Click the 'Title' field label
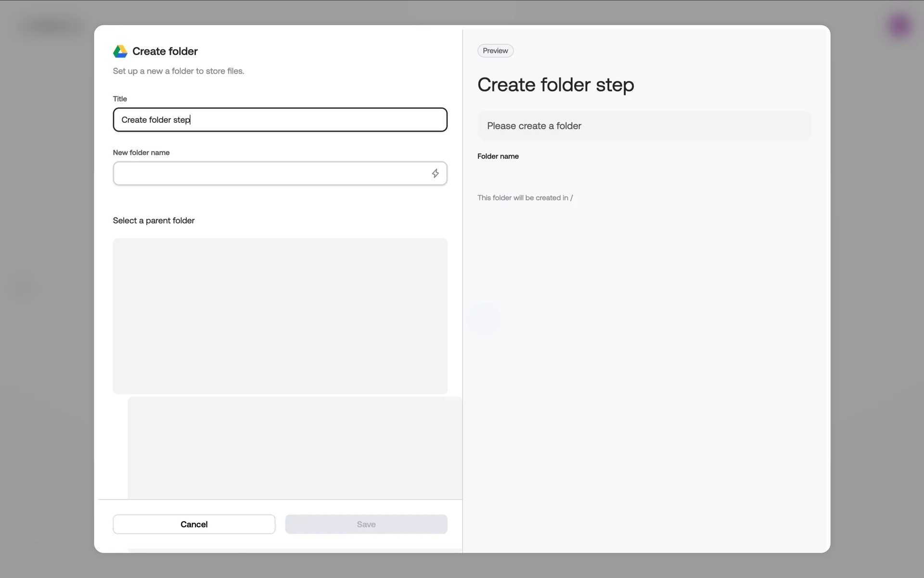 click(120, 99)
